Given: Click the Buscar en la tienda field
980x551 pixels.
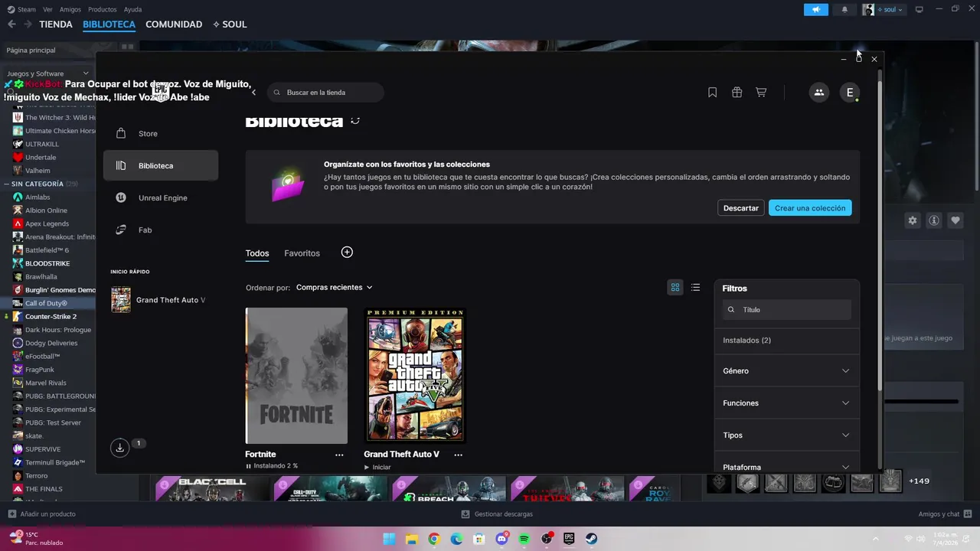Looking at the screenshot, I should coord(325,93).
